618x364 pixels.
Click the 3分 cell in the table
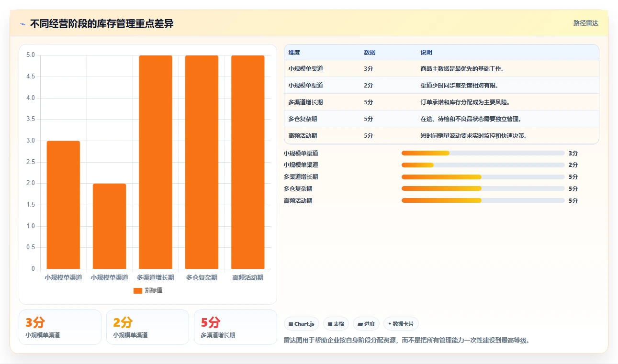point(368,69)
